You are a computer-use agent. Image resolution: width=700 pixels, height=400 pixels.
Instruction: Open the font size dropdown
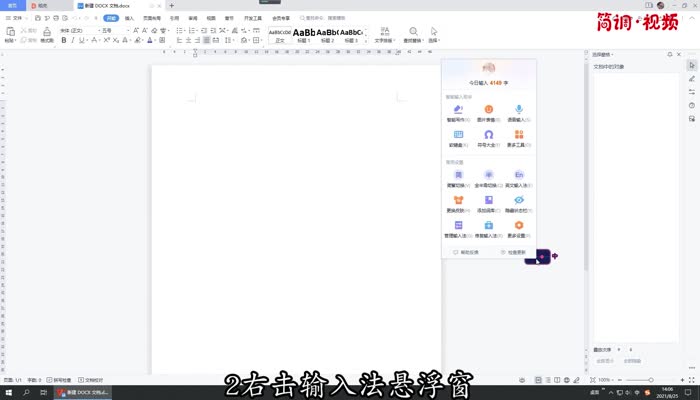click(x=128, y=30)
